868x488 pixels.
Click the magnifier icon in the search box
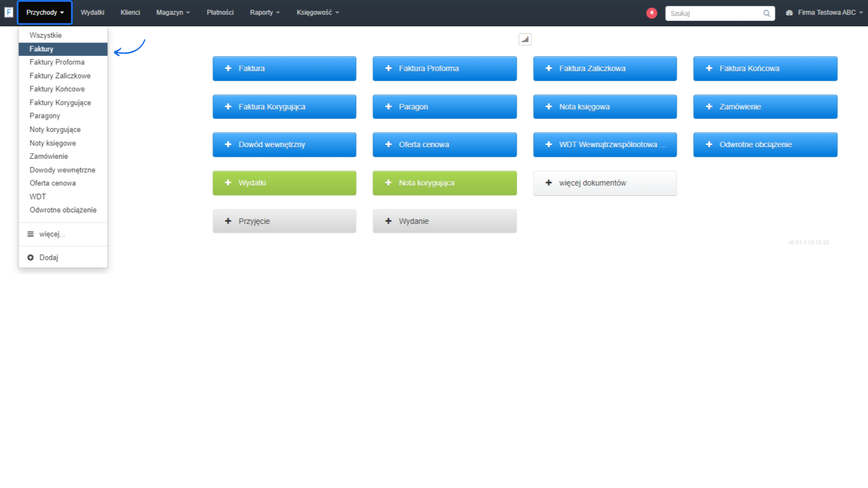pyautogui.click(x=767, y=14)
